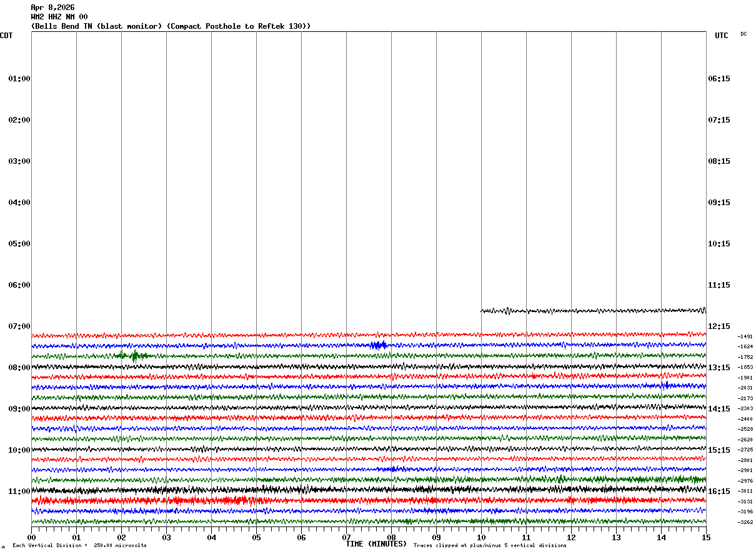Click the 02:00 CDT time label
The image size is (756, 554).
[19, 120]
